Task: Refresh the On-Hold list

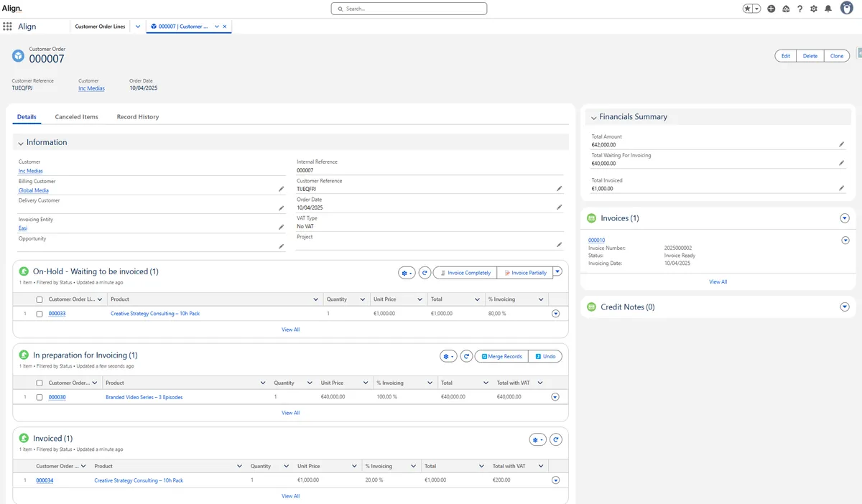Action: point(425,273)
